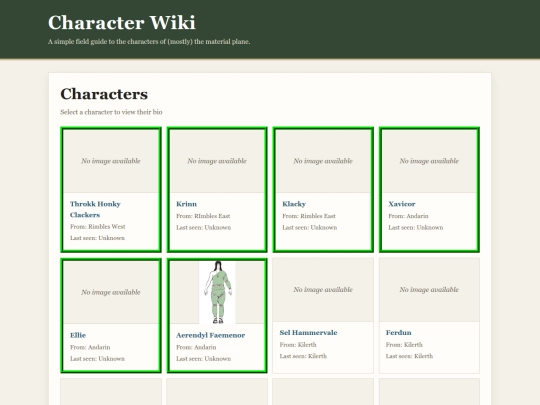Open the Klacky character bio link
This screenshot has height=405, width=540.
294,204
